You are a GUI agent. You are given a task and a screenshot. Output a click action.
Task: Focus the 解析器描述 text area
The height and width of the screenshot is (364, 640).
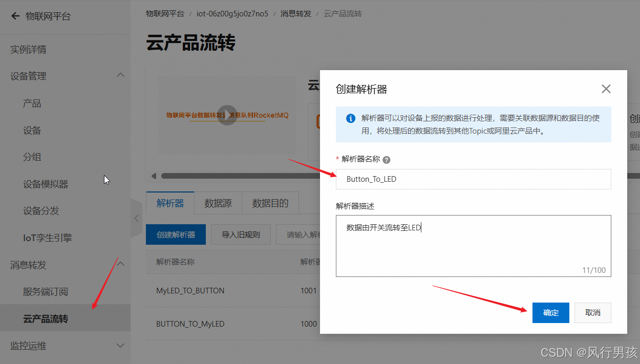coord(473,246)
